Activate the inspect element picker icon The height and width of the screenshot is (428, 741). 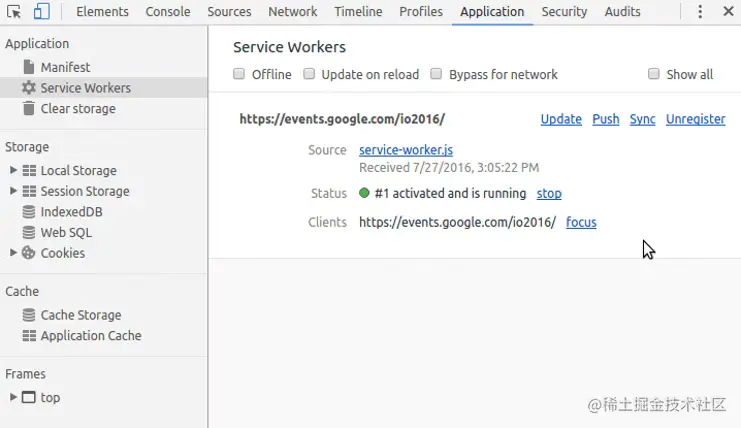[x=14, y=11]
